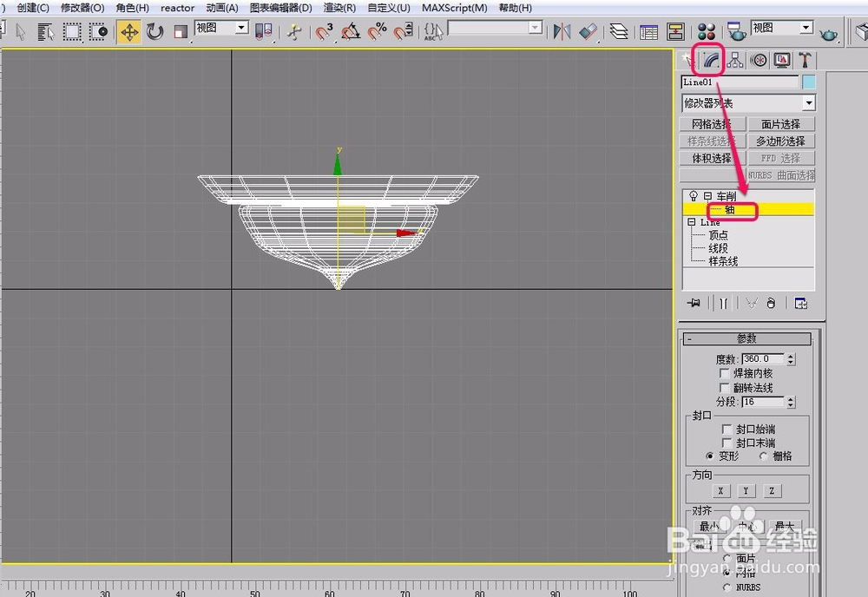
Task: Open the render type 视图 dropdown
Action: pyautogui.click(x=782, y=28)
